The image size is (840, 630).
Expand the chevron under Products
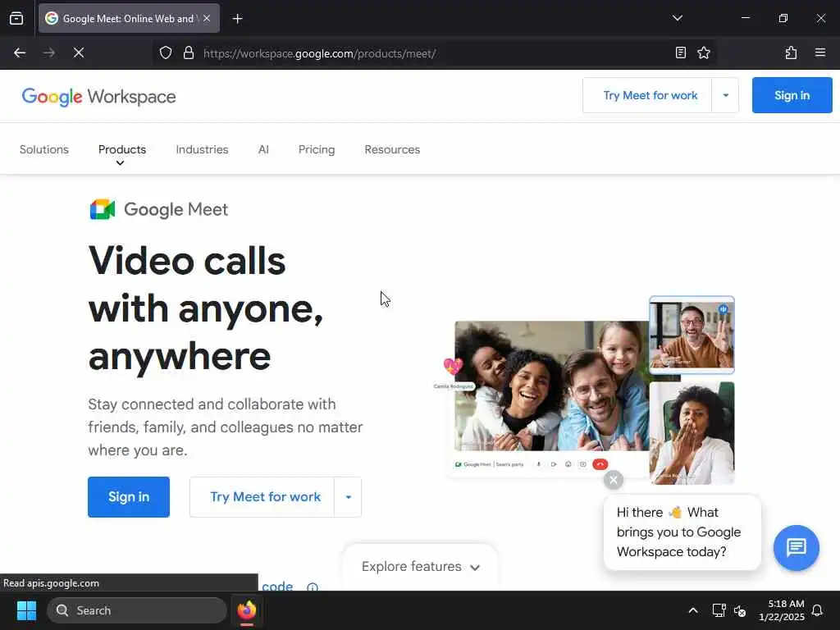(x=121, y=163)
